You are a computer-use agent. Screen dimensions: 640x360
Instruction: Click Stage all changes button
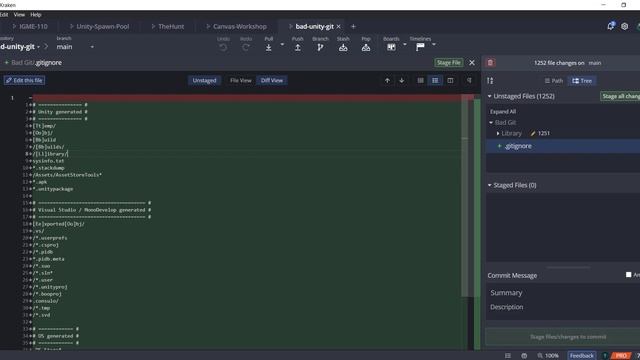click(620, 96)
